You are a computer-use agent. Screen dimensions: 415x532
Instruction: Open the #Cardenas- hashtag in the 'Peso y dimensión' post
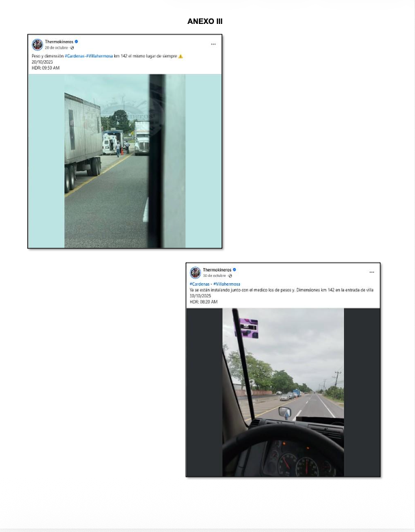pyautogui.click(x=75, y=56)
